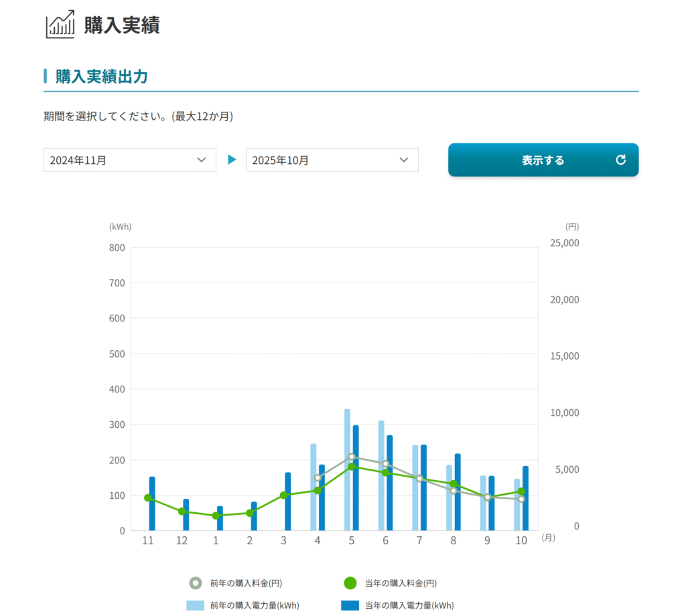Viewport: 686px width, 616px height.
Task: Click the play arrow between date selectors
Action: (x=232, y=160)
